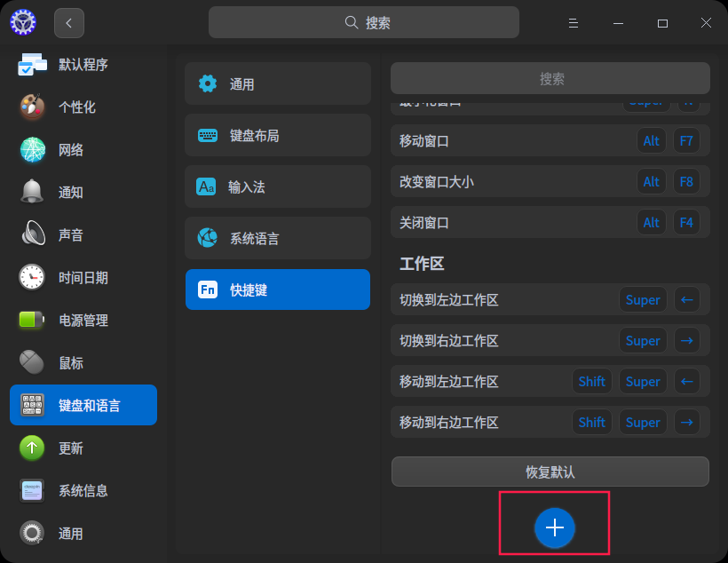
Task: Click the 恢复默认 button
Action: click(x=550, y=472)
